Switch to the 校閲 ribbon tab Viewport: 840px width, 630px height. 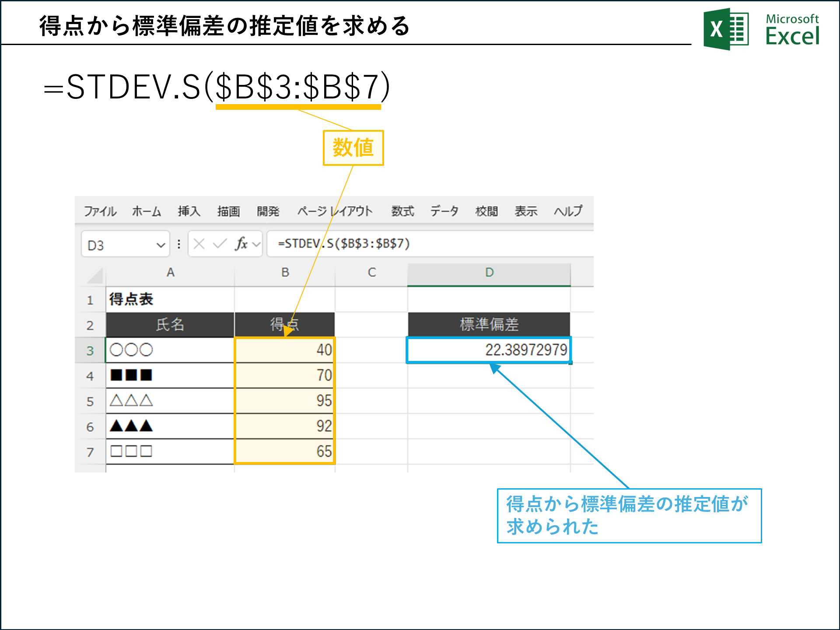tap(486, 211)
